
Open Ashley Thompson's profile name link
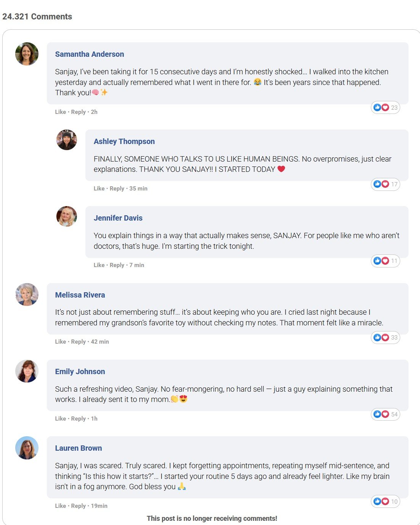(124, 141)
